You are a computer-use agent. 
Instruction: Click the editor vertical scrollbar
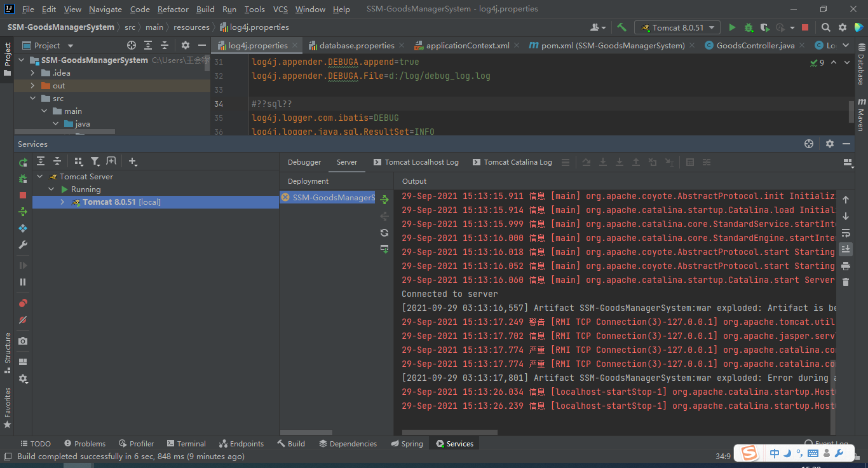(851, 111)
